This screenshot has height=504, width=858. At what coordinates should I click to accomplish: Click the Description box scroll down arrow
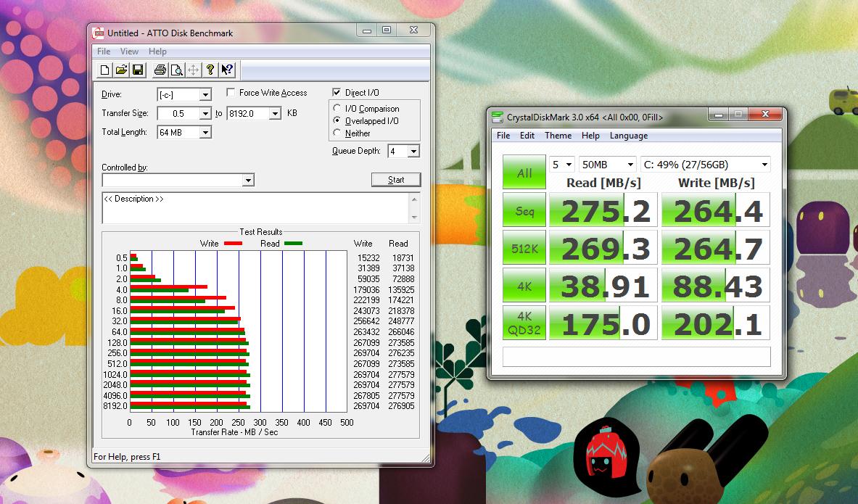pyautogui.click(x=414, y=218)
